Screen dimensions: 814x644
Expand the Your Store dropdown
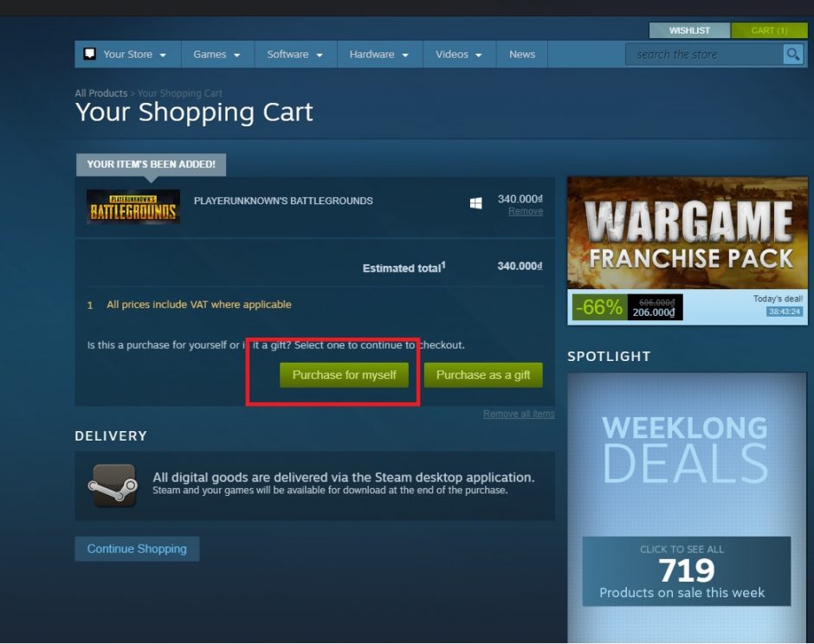tap(128, 54)
